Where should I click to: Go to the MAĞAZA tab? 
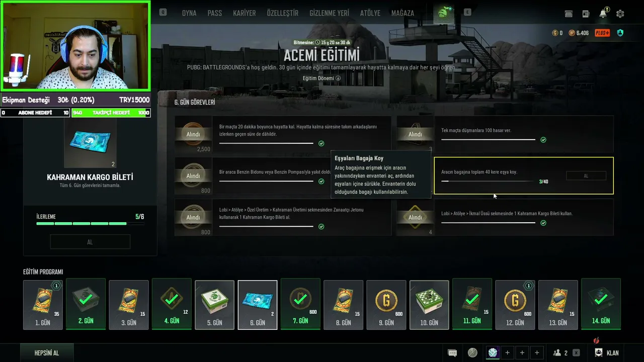pos(403,13)
